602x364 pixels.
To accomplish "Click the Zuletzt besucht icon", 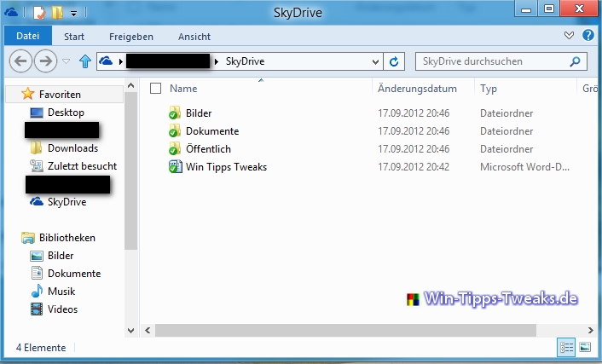I will click(37, 166).
